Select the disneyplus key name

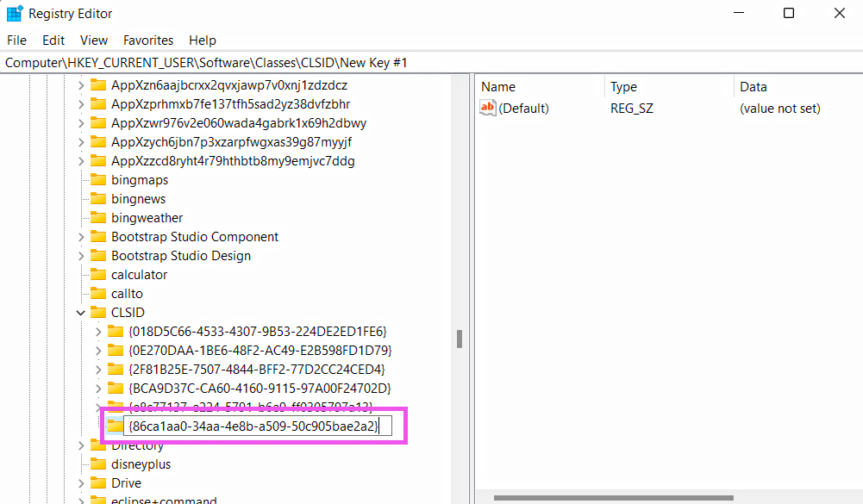141,464
